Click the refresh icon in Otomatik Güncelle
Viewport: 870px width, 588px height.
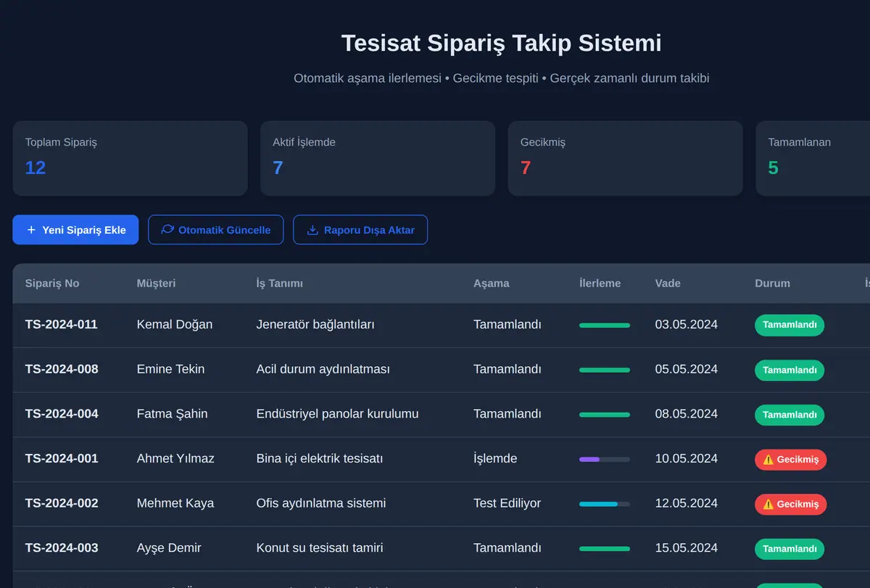(167, 230)
